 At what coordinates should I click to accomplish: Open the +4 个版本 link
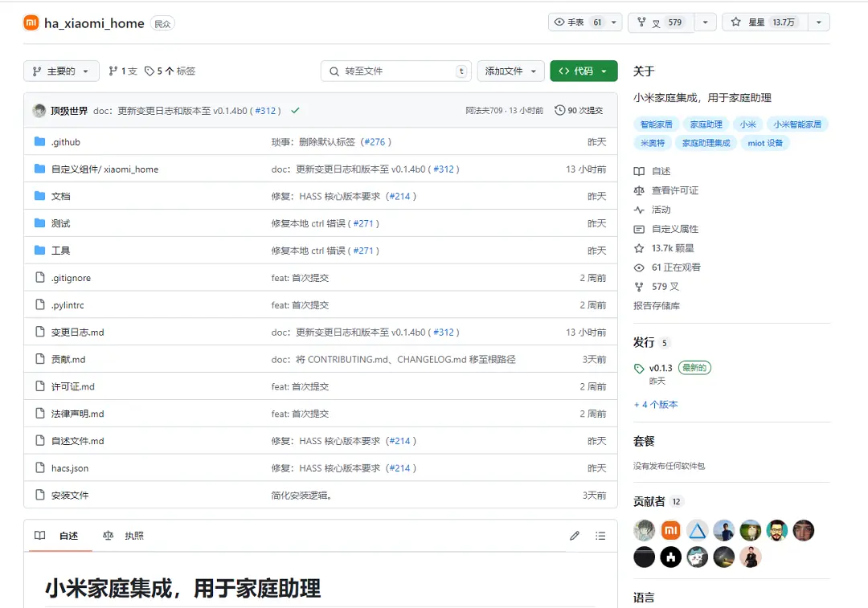click(x=656, y=404)
